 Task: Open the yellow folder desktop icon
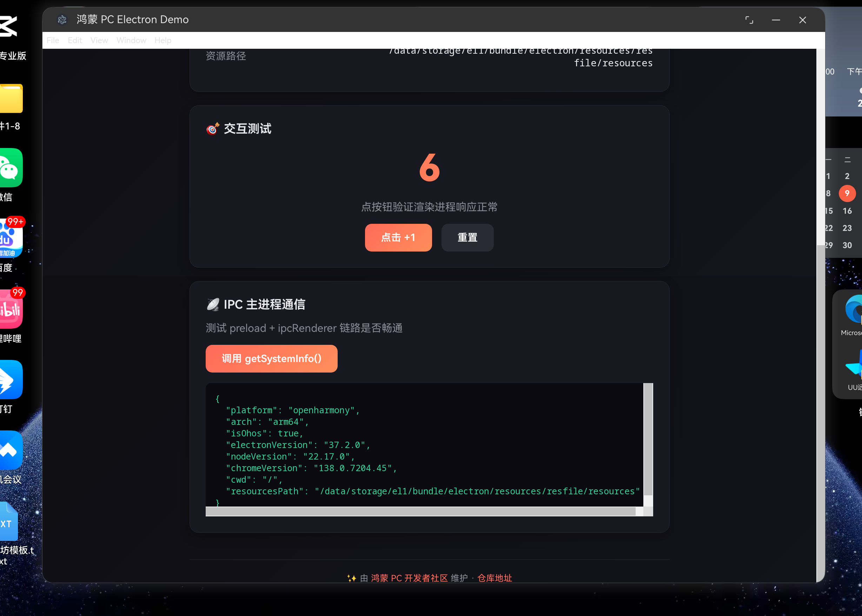point(11,98)
